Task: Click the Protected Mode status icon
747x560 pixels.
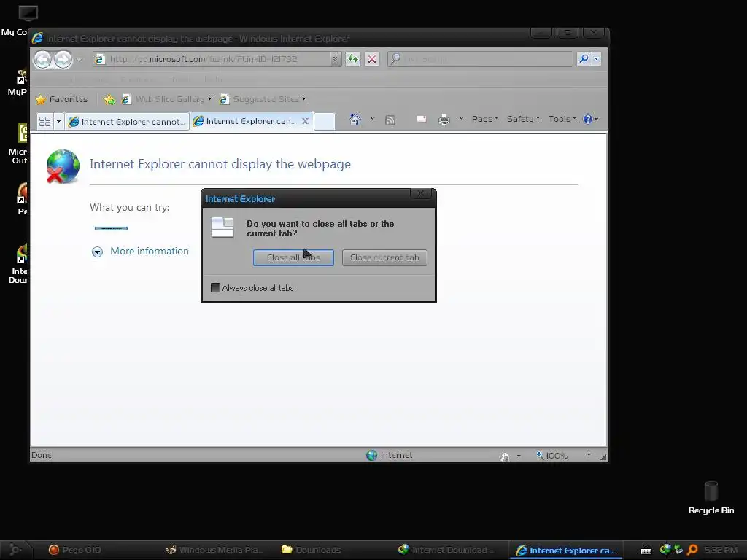Action: pos(504,456)
